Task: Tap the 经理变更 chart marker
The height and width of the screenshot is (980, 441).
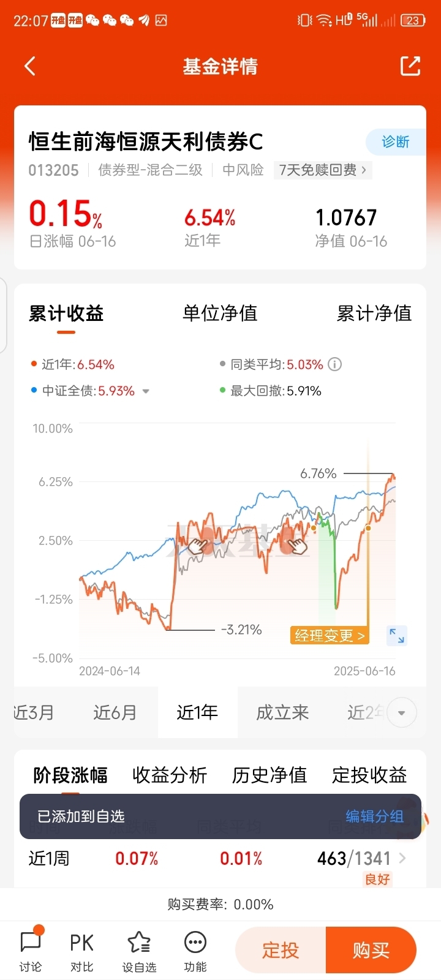Action: pyautogui.click(x=330, y=635)
